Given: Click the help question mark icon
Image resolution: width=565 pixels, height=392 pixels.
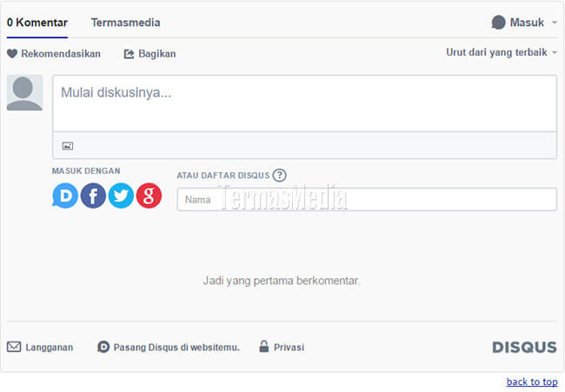Looking at the screenshot, I should point(279,176).
